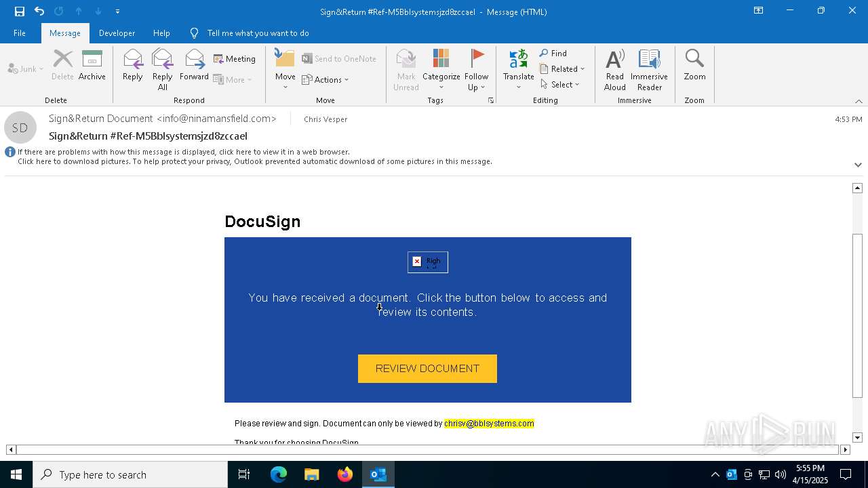Mark the message as Unread
The height and width of the screenshot is (488, 868).
[406, 69]
